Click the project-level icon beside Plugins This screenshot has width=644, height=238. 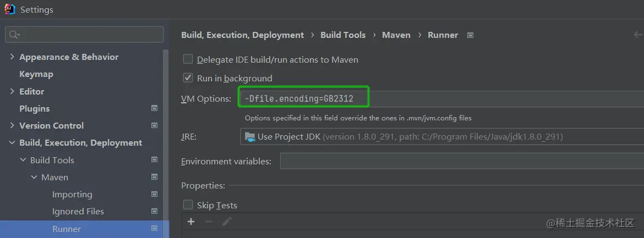coord(155,109)
